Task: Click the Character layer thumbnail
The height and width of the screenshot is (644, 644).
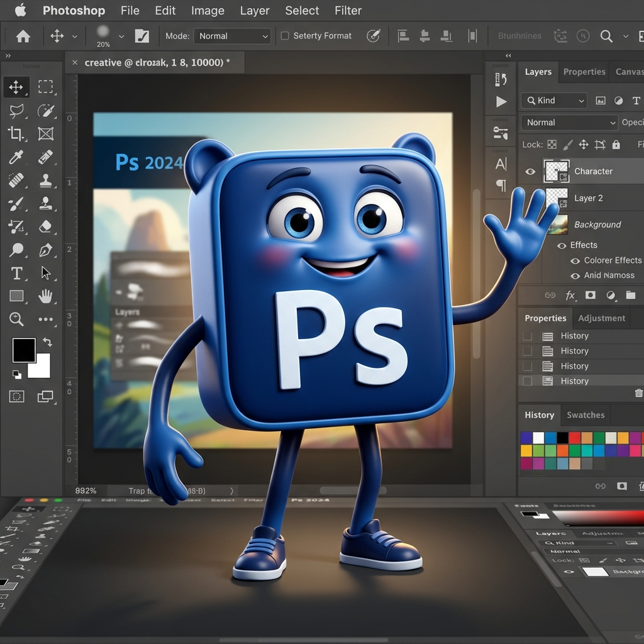Action: click(x=557, y=171)
